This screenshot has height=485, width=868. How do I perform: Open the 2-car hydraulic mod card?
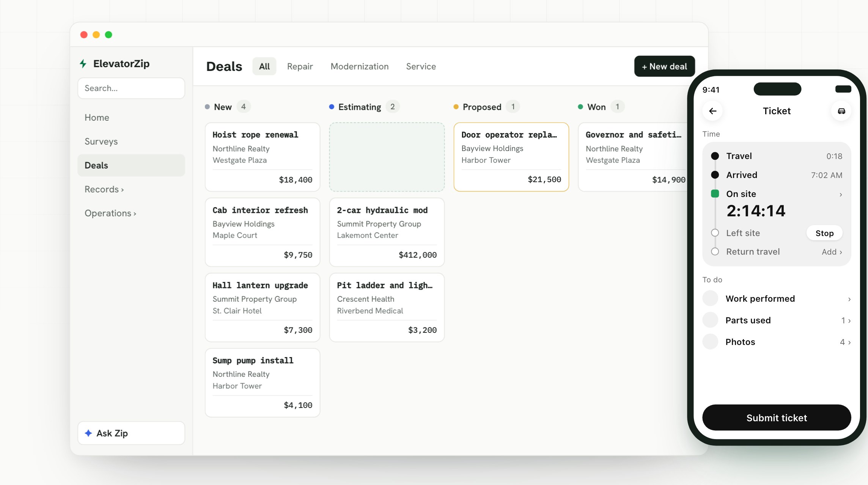coord(387,232)
